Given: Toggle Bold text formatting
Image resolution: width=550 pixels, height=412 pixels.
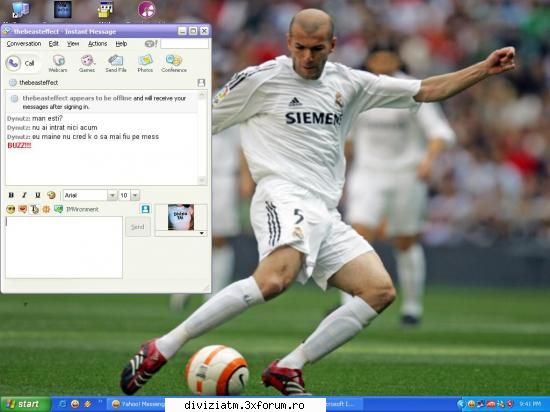Looking at the screenshot, I should click(11, 195).
